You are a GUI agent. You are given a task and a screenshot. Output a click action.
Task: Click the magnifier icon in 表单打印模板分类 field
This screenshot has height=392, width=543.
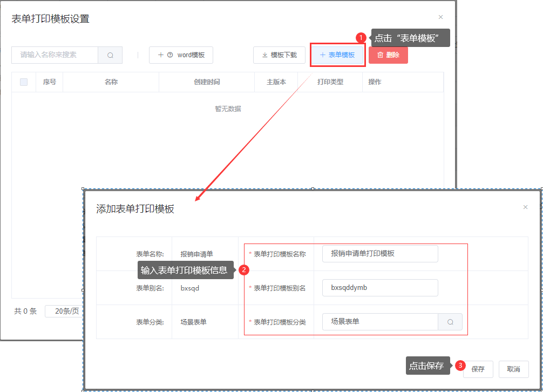point(450,322)
